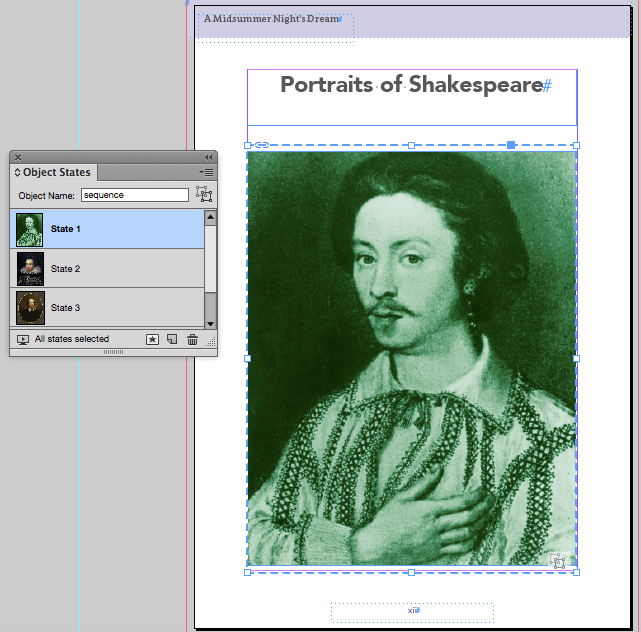This screenshot has width=641, height=632.
Task: Collapse the Object States panel to icons
Action: [208, 157]
